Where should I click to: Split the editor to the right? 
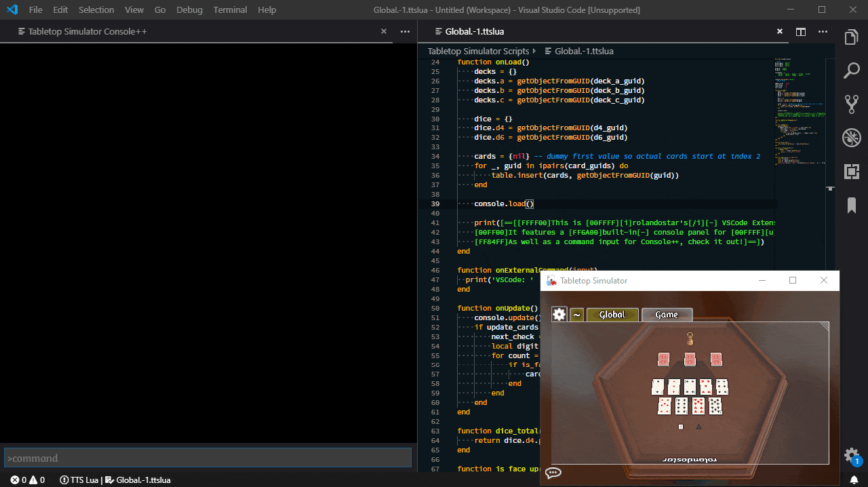pos(801,31)
